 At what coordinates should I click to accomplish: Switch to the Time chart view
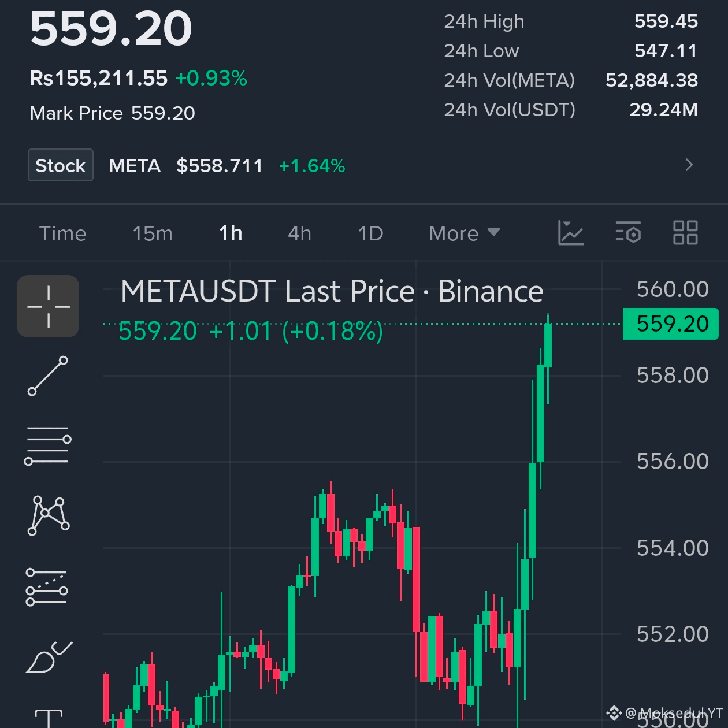click(x=62, y=233)
